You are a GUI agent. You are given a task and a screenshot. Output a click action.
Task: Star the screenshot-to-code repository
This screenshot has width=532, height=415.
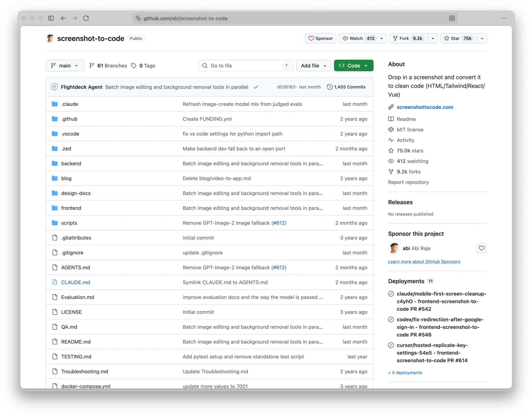(459, 38)
